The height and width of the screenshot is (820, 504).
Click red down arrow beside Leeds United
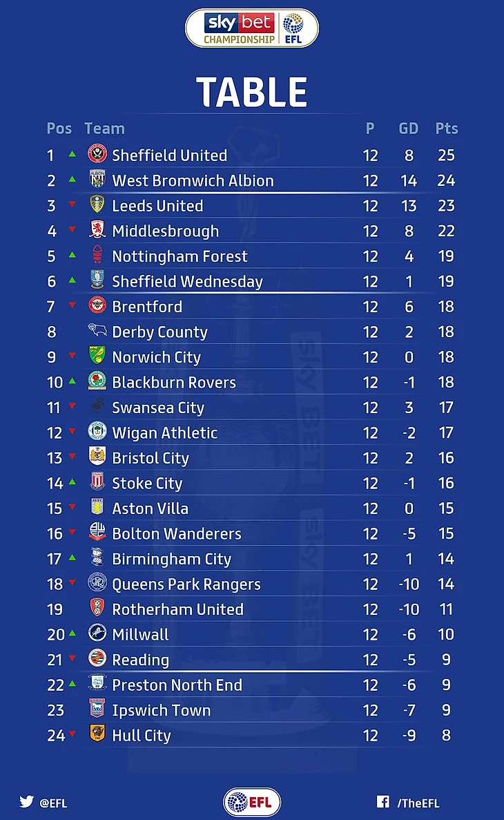tap(72, 204)
